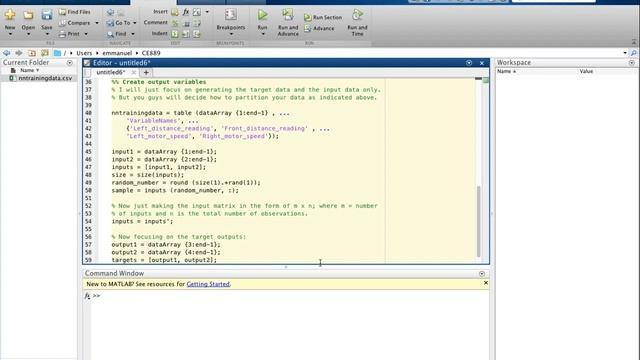Go forward in folder history arrow
This screenshot has width=640, height=360.
point(19,53)
